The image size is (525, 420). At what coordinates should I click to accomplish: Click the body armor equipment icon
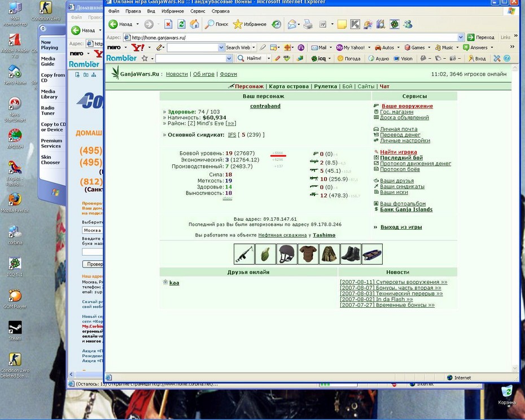[308, 254]
